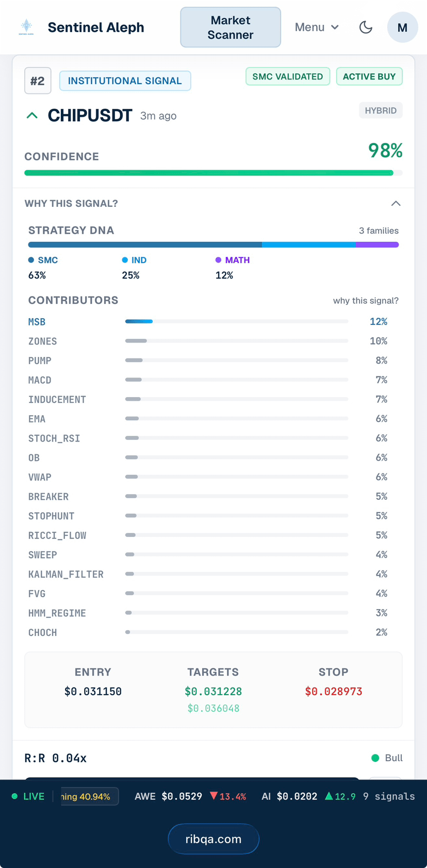Open the "why this signal?" link
Screen dimensions: 427x868
366,301
